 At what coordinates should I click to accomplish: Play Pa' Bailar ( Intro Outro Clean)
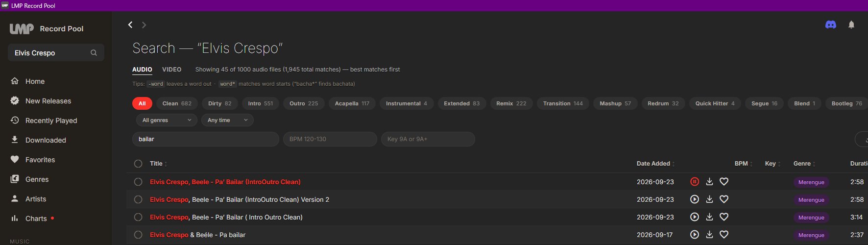[x=695, y=217]
